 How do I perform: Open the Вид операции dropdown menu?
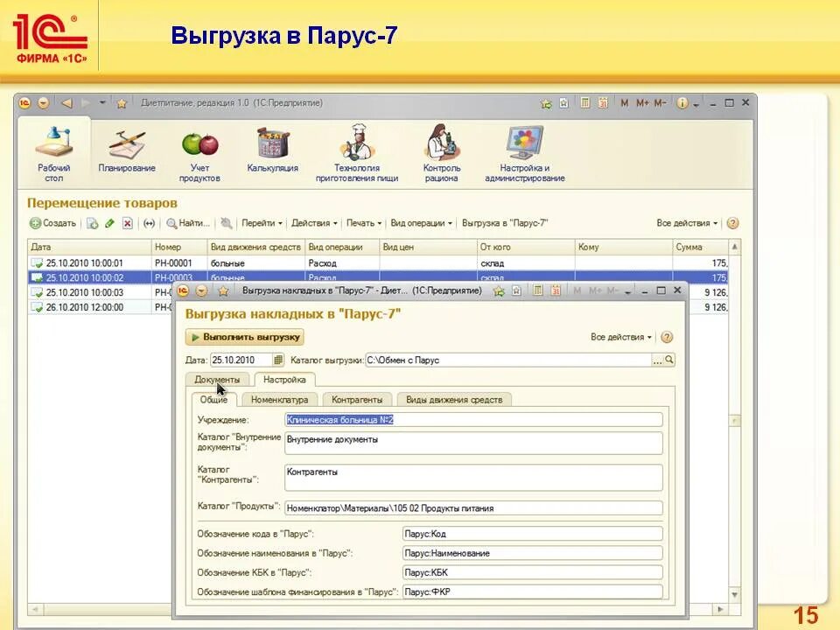tap(421, 223)
